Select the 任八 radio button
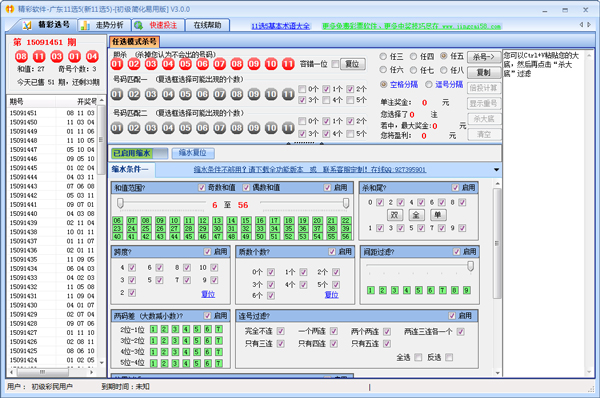Screen dimensions: 600x398 (x=443, y=70)
